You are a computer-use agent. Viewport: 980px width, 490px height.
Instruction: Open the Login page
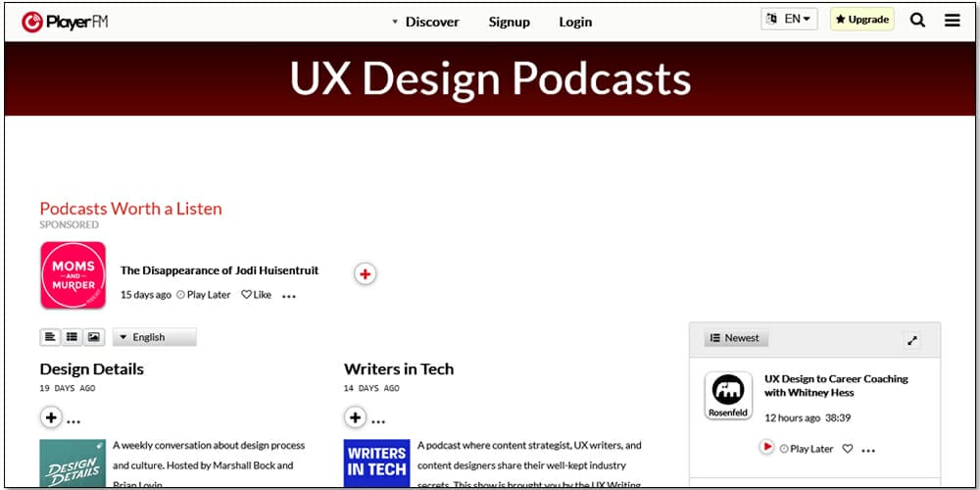575,22
